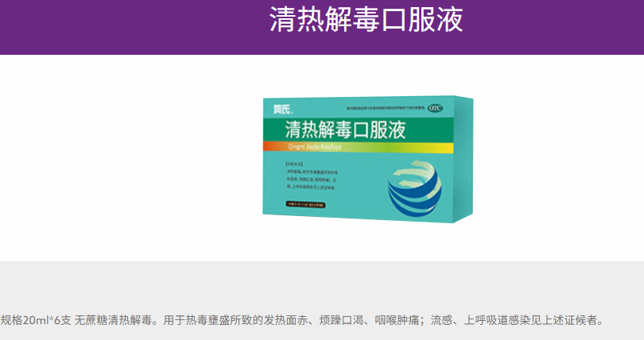
Task: Click the 无蔗糖清热解毒 text in the description
Action: (114, 320)
